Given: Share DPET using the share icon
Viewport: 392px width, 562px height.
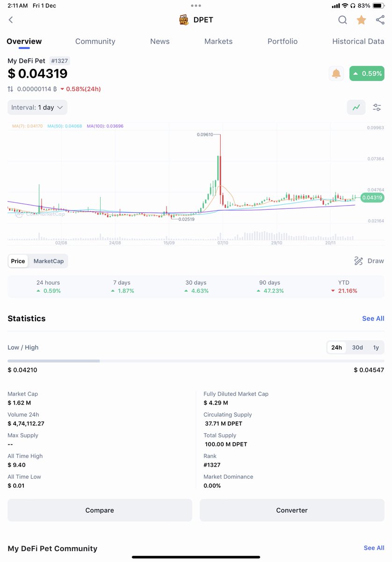Looking at the screenshot, I should [380, 20].
